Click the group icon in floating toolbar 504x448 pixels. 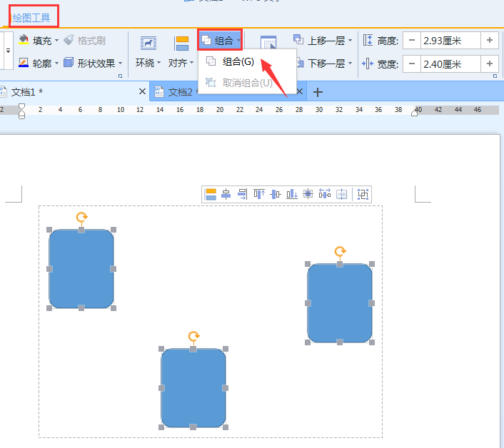[363, 194]
